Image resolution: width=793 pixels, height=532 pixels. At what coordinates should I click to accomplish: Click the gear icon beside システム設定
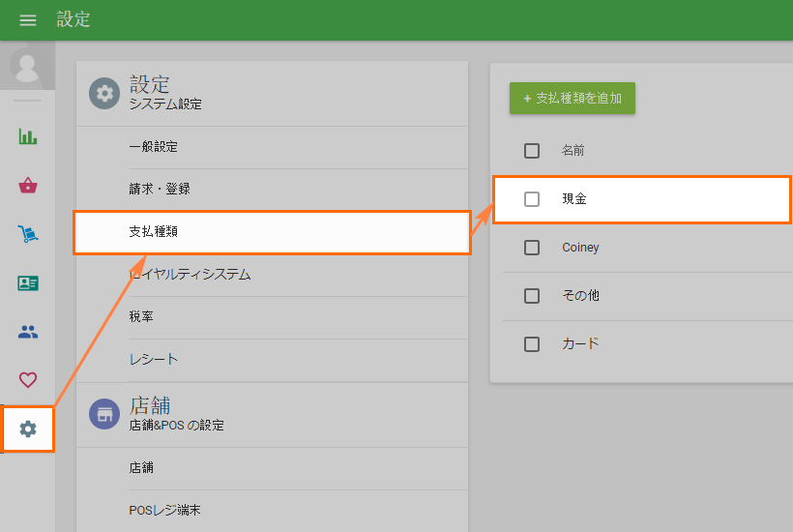point(104,93)
